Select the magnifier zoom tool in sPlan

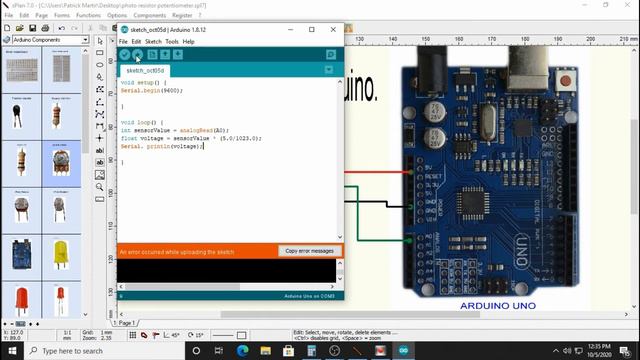point(100,187)
